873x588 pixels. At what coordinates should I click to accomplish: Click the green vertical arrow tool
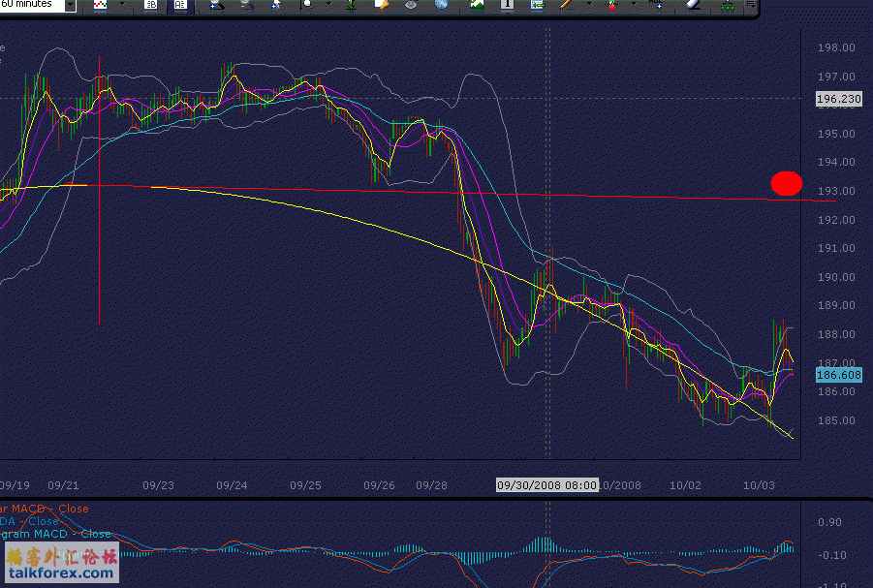352,5
